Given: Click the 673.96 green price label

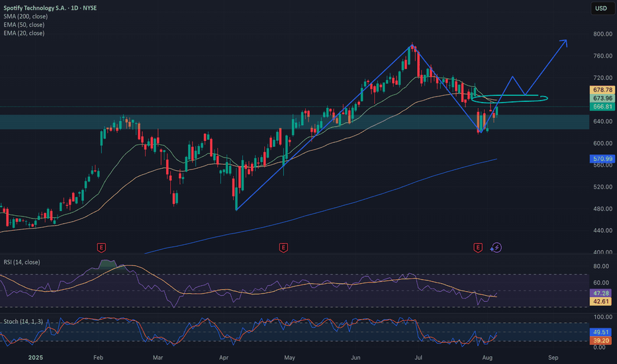Looking at the screenshot, I should [x=602, y=99].
